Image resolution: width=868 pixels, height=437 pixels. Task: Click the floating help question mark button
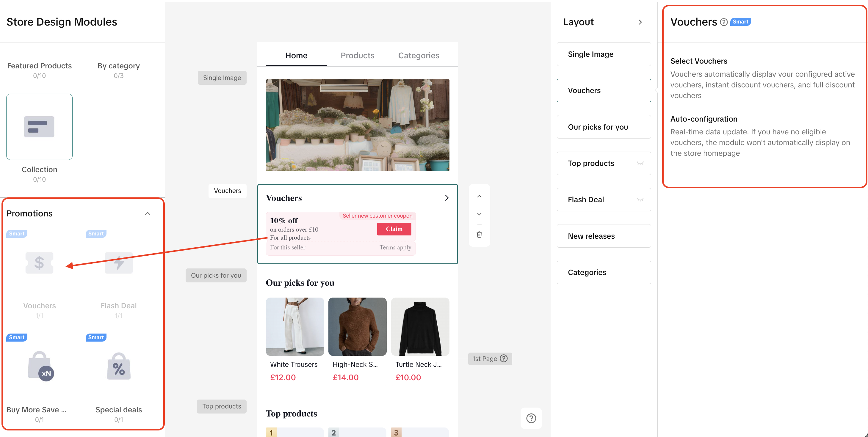[531, 418]
